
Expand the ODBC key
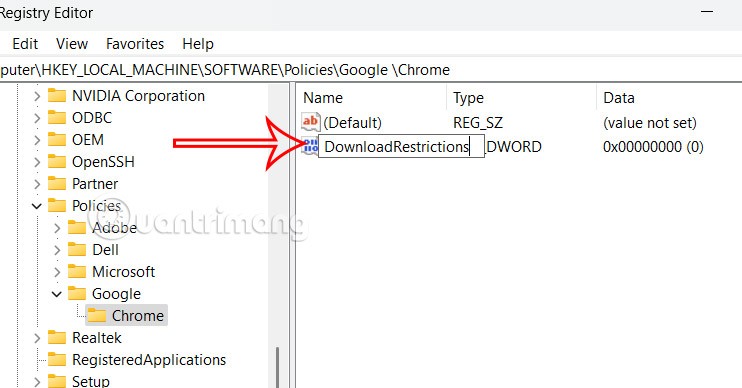pos(37,118)
